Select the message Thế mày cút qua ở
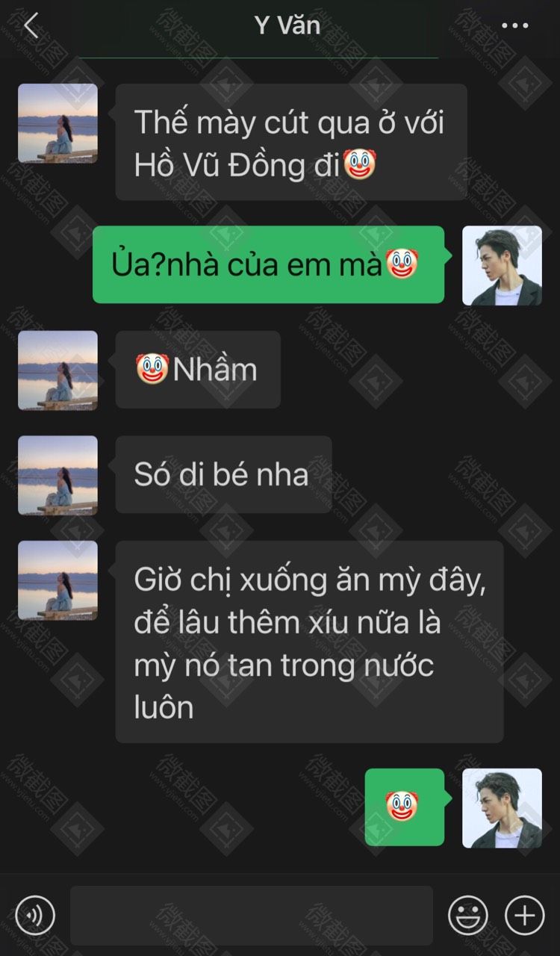This screenshot has height=956, width=560. [291, 142]
